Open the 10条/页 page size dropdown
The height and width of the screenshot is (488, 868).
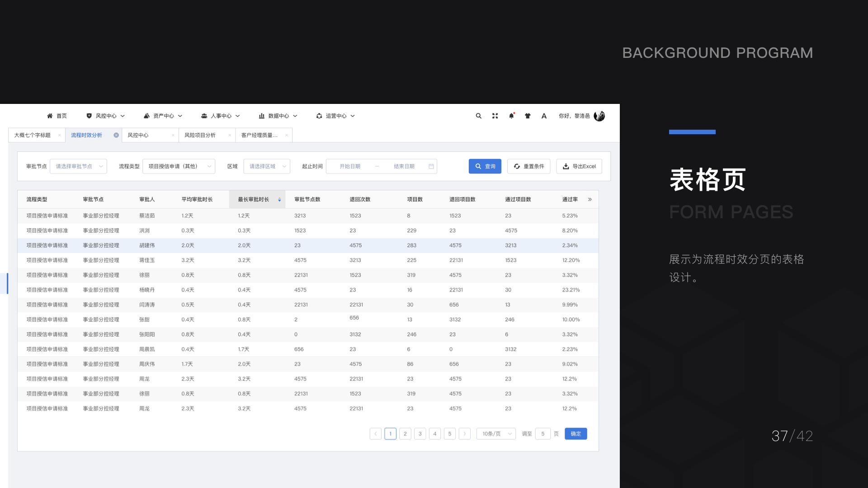pyautogui.click(x=496, y=434)
